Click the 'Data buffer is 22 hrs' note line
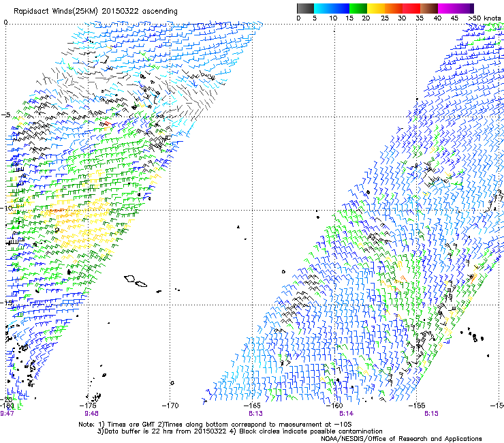504x443 pixels. pos(240,431)
